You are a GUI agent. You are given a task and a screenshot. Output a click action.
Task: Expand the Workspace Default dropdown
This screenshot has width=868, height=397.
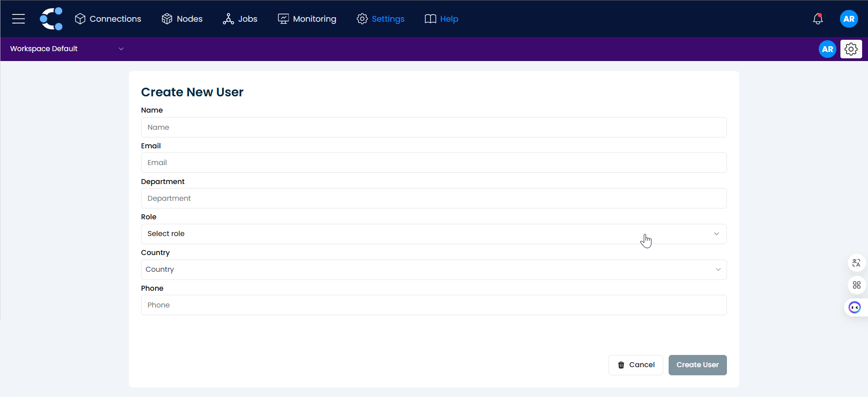66,49
